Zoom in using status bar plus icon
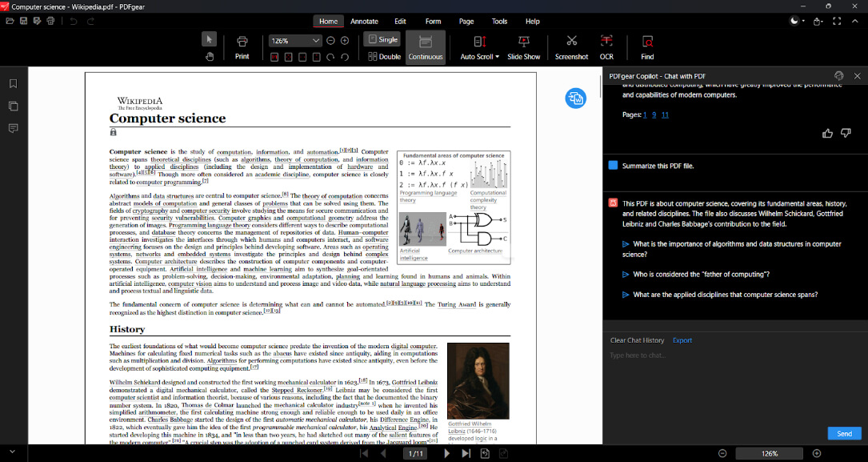 tap(817, 453)
